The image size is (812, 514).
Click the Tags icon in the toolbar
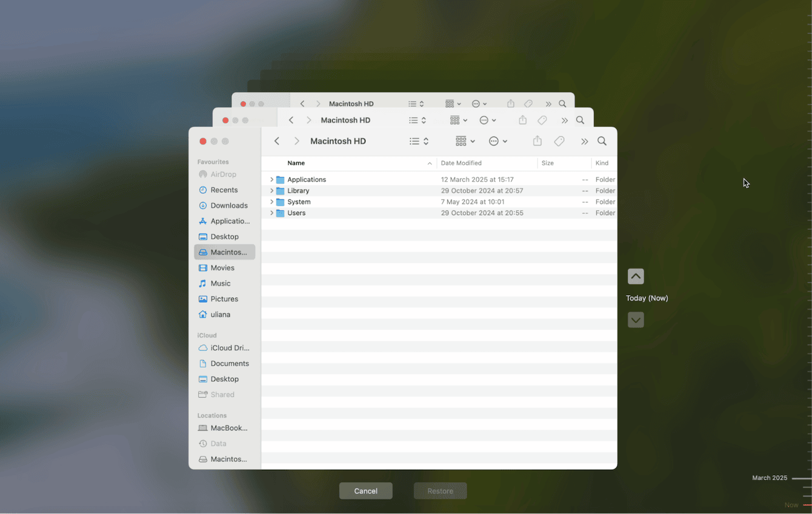(x=559, y=141)
